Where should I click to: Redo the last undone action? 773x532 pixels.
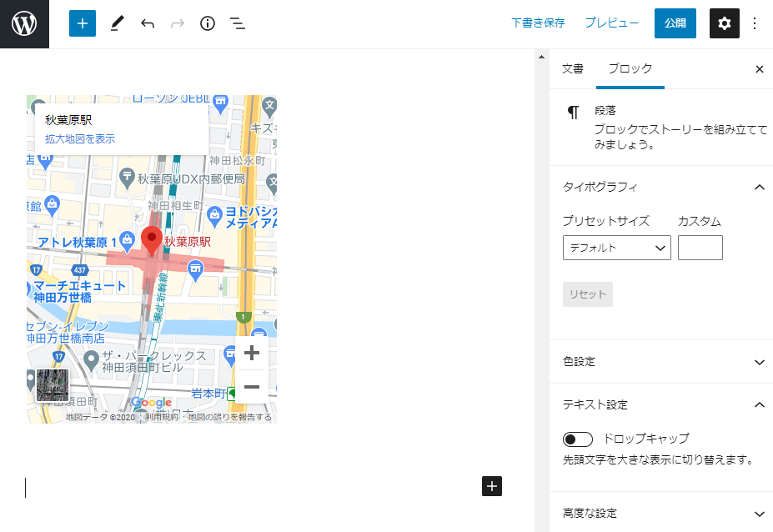pyautogui.click(x=178, y=23)
